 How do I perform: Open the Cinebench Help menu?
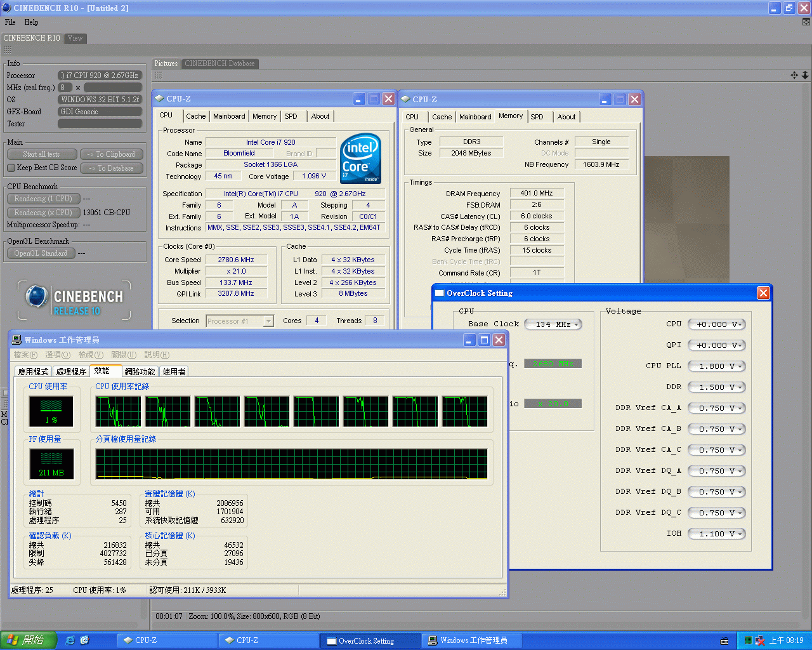[31, 22]
